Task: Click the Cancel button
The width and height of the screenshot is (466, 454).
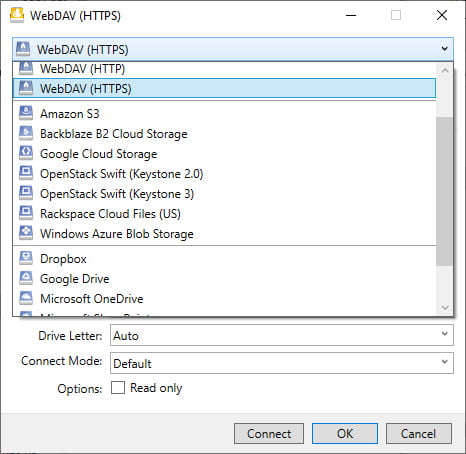Action: [x=419, y=433]
